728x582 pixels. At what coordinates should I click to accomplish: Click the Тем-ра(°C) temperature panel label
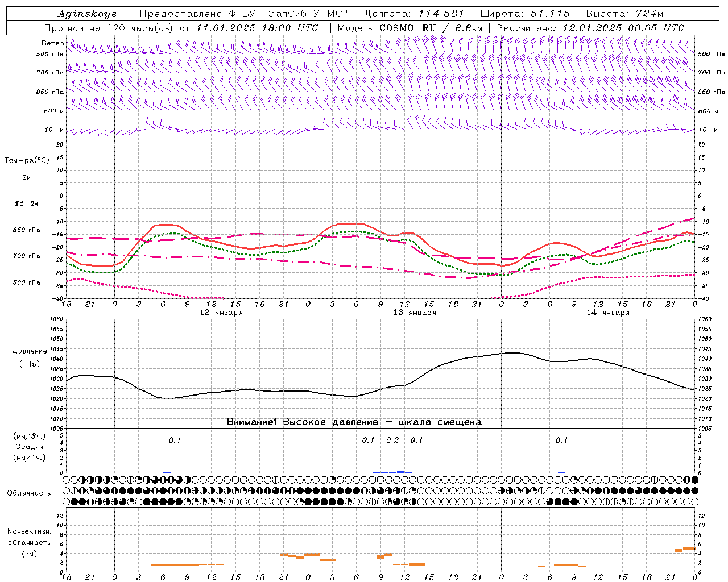click(27, 161)
